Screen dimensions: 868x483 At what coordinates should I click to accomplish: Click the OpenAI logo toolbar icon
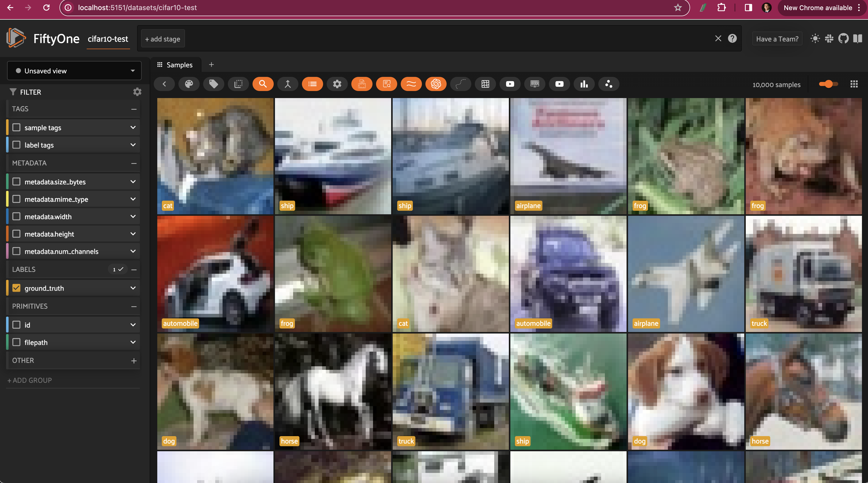click(x=436, y=84)
